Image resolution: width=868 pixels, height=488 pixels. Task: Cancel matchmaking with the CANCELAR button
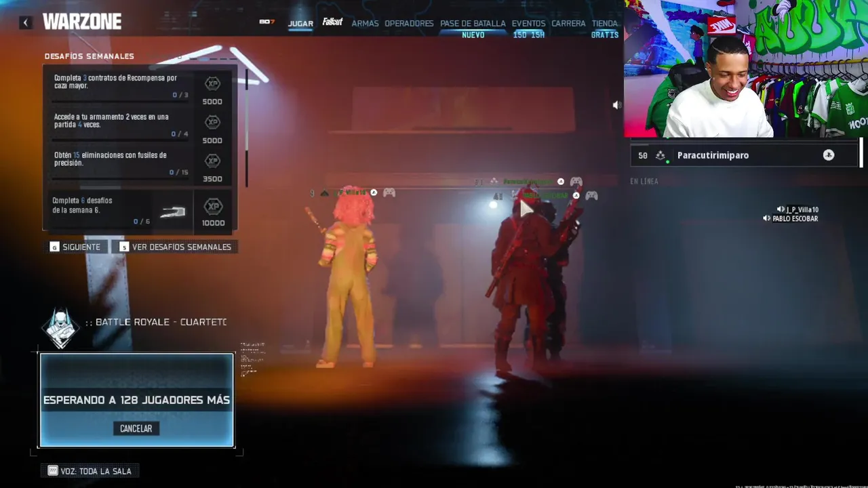coord(136,428)
